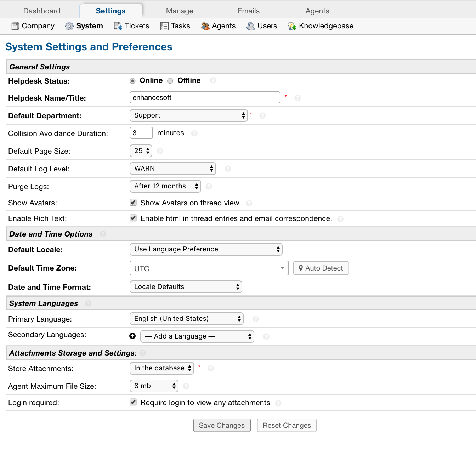Open the Store Attachments dropdown
476x449 pixels.
162,368
